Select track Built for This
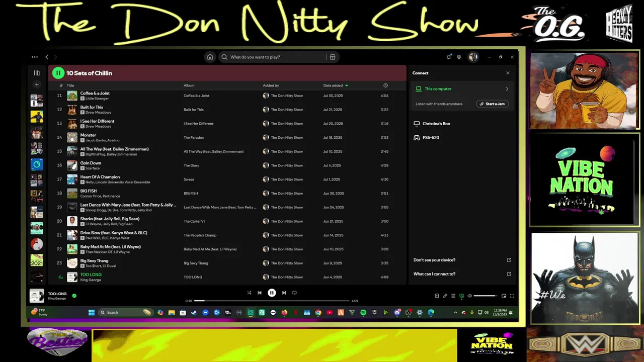Viewport: 644px width, 362px height. (92, 107)
